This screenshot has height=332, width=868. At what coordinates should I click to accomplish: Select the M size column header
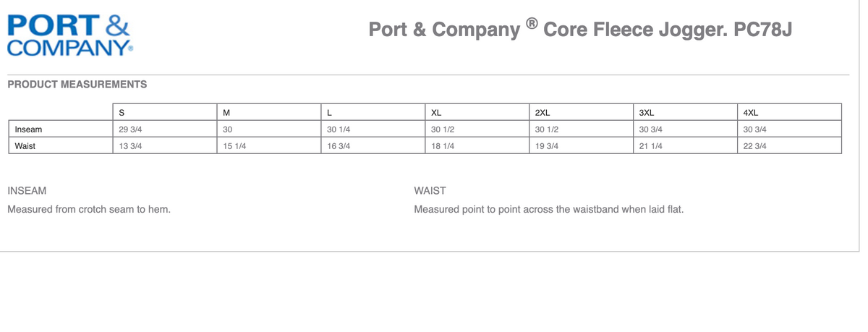pos(227,113)
